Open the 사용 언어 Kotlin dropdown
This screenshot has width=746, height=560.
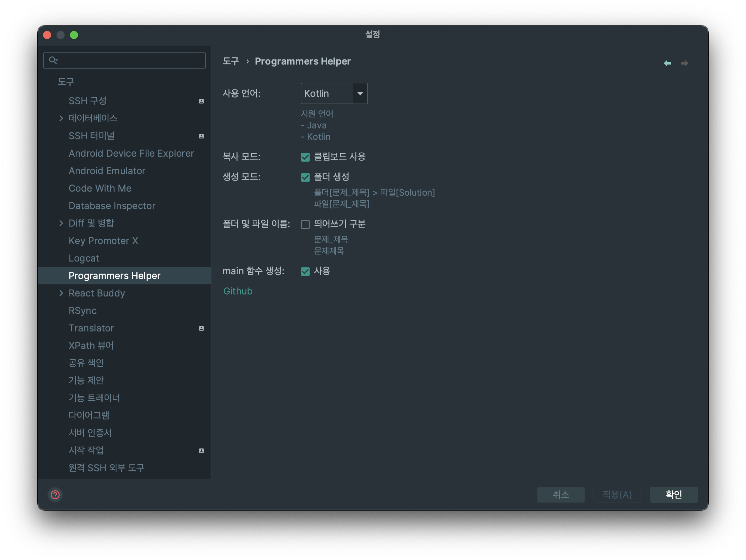point(334,93)
